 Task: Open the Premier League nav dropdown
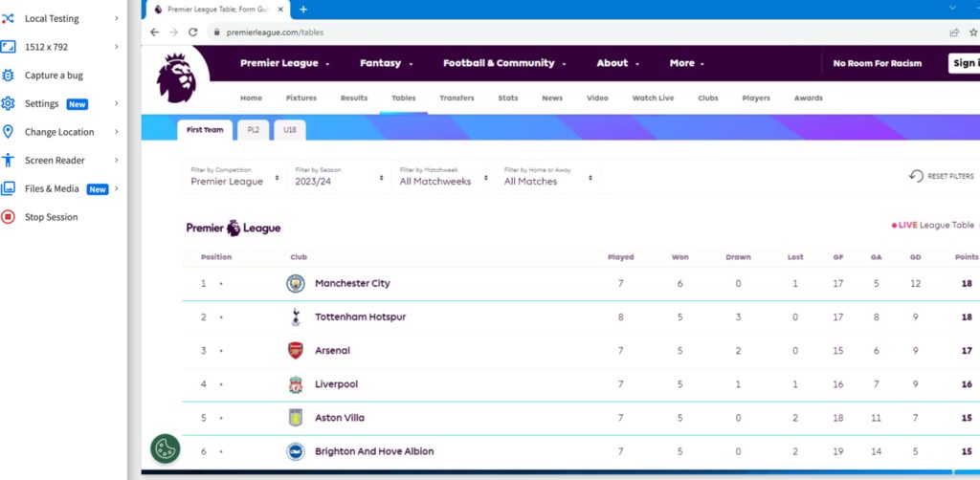pyautogui.click(x=285, y=63)
